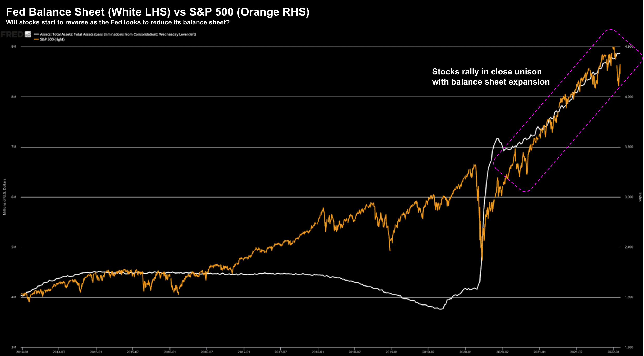Click the faint FRED wordmark
Image resolution: width=644 pixels, height=356 pixels.
click(x=12, y=34)
